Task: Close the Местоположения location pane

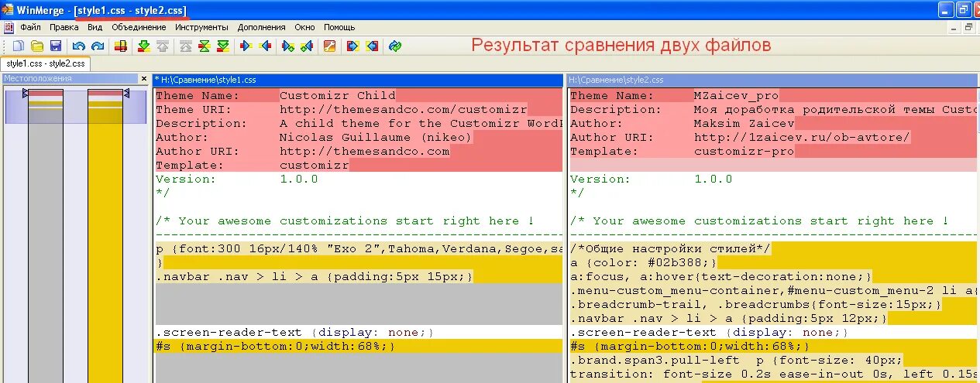Action: pyautogui.click(x=143, y=78)
